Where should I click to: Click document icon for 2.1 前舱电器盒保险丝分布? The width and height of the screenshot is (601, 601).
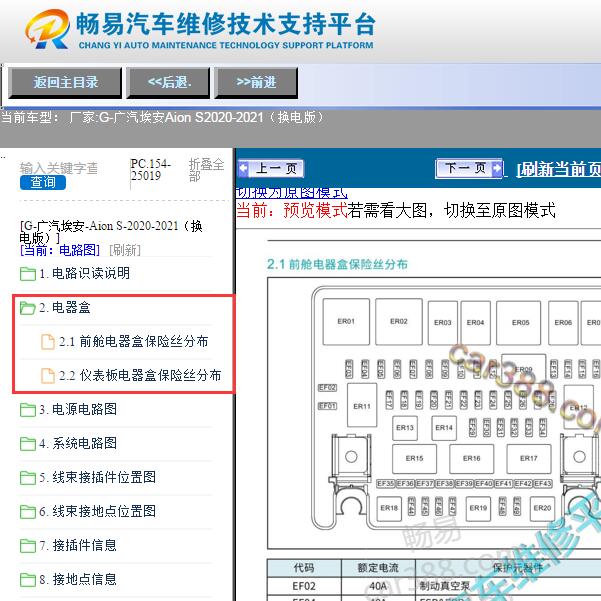click(x=48, y=342)
